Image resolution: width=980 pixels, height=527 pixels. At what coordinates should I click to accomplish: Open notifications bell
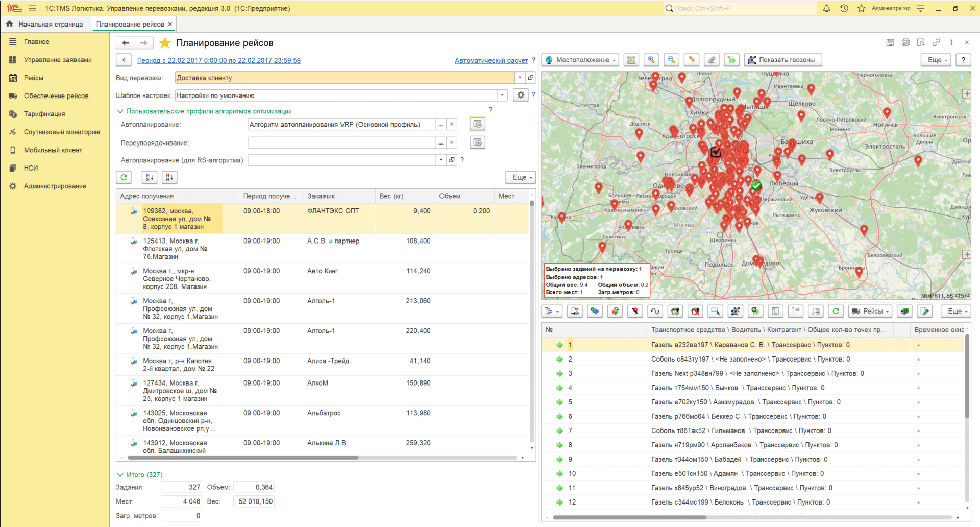(826, 9)
